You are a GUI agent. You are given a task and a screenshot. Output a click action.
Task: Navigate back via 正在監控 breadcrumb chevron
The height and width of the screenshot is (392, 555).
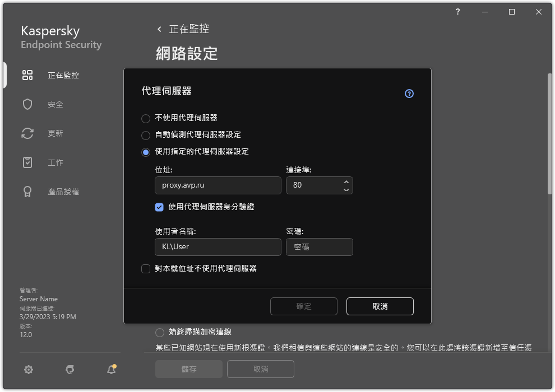(159, 29)
